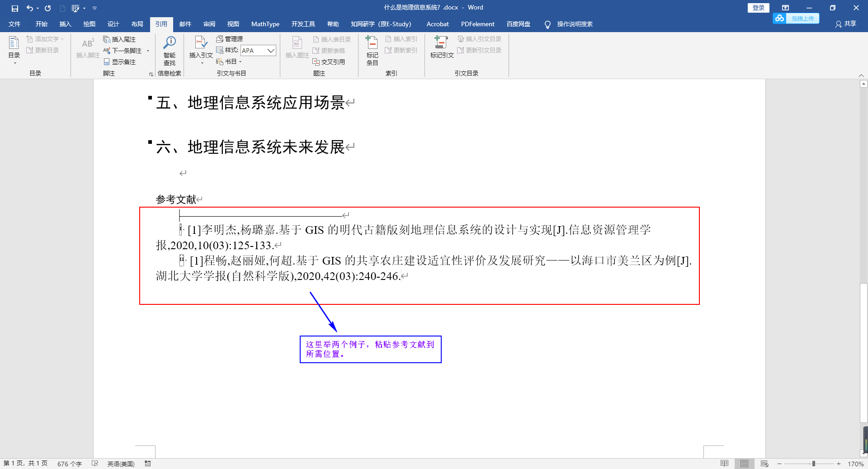868x469 pixels.
Task: Click 显示备注 in footnotes group
Action: 120,62
